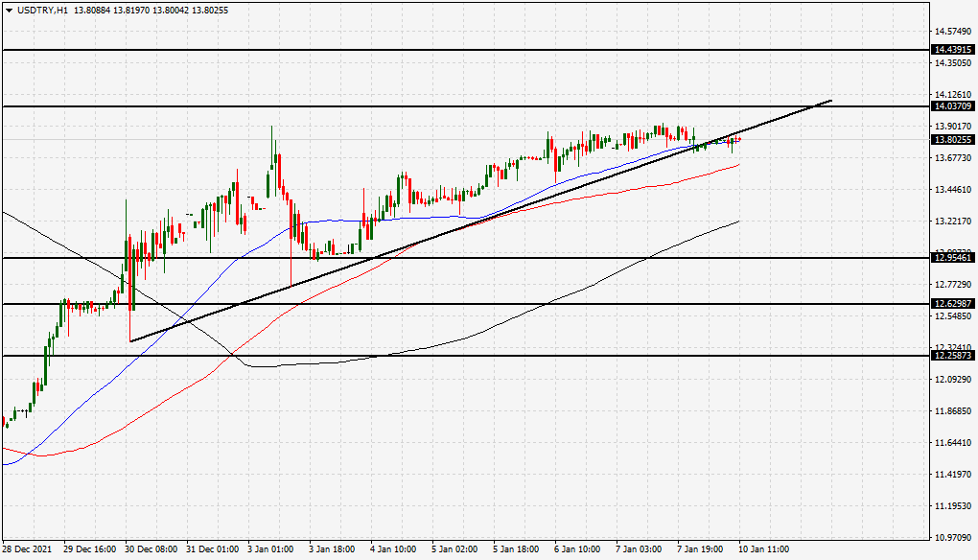This screenshot has height=560, width=978.
Task: Click the 13.90170 price scale value
Action: click(953, 126)
